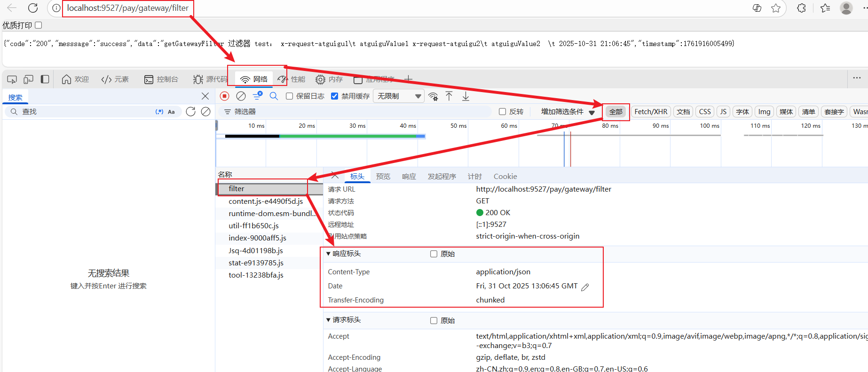Image resolution: width=868 pixels, height=372 pixels.
Task: Click the refresh search results icon
Action: [x=190, y=111]
